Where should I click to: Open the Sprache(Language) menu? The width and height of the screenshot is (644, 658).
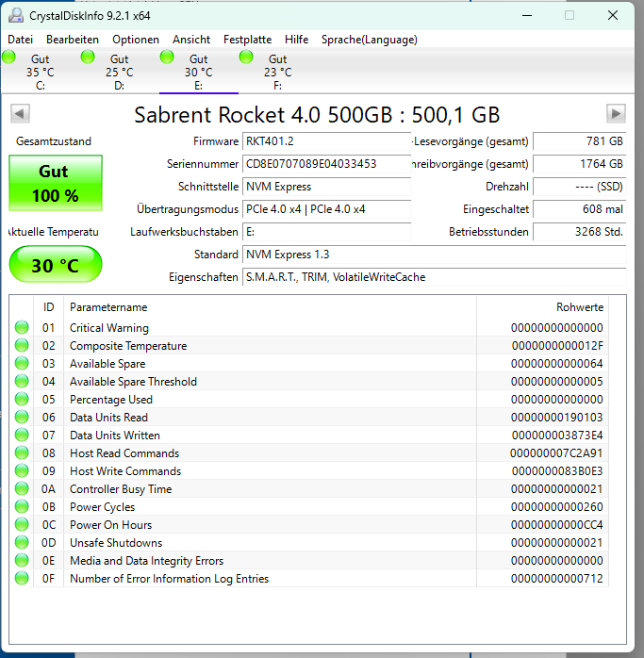pos(369,40)
